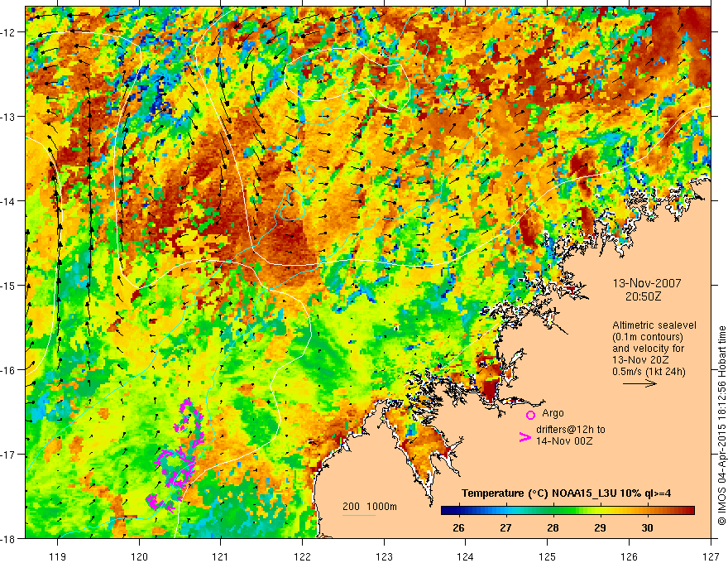Click latitude axis label -14
This screenshot has width=728, height=563.
[9, 201]
